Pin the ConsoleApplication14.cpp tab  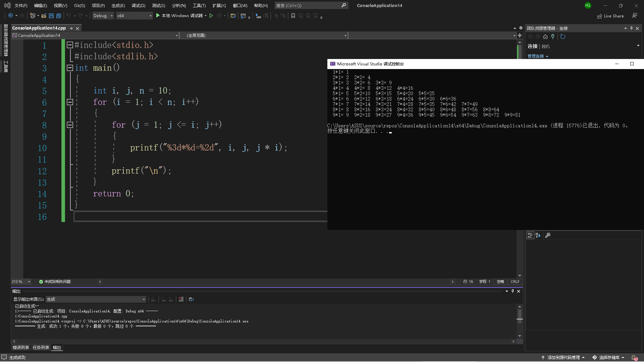71,28
